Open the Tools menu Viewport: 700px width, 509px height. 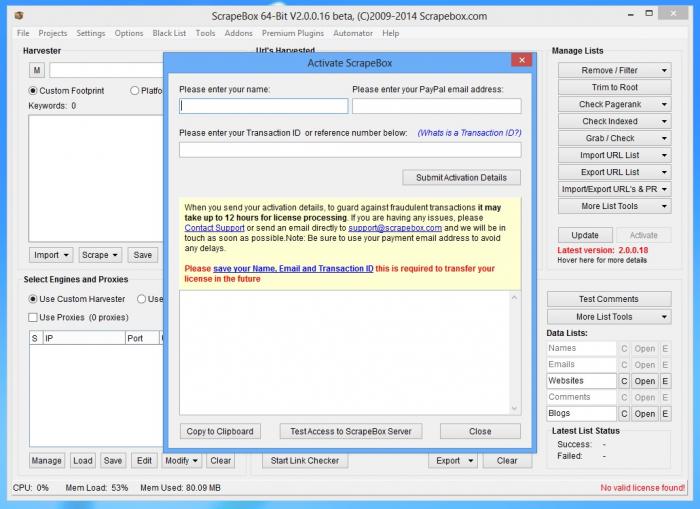[x=205, y=33]
